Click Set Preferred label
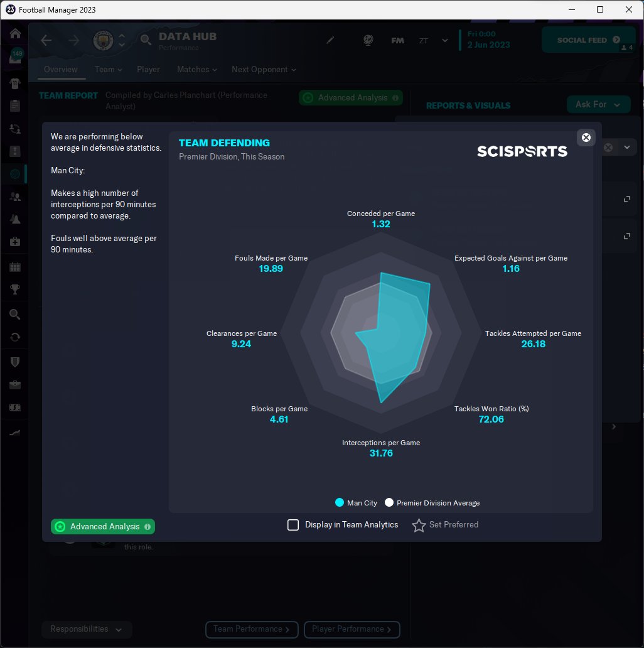 (x=454, y=525)
